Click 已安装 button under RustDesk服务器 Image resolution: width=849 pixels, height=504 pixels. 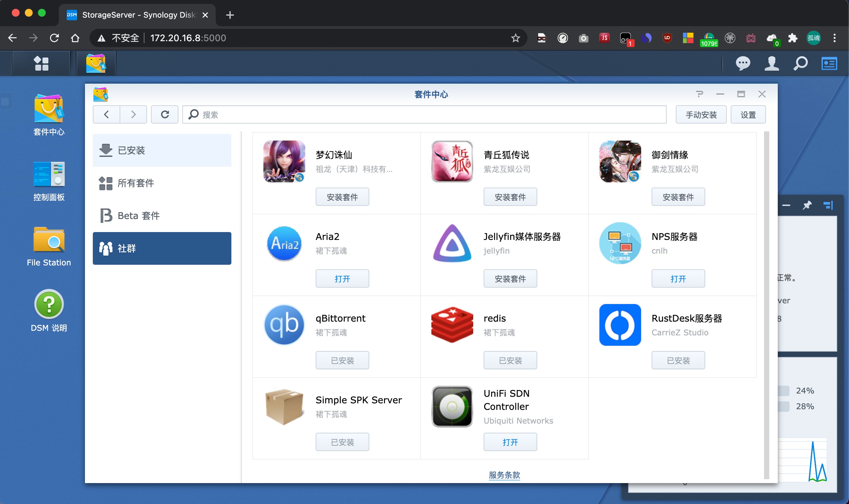click(678, 360)
